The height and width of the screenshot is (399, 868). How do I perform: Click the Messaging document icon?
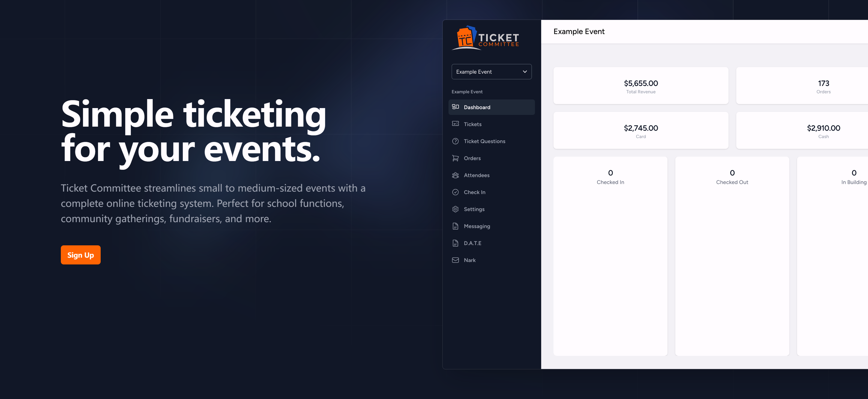click(455, 226)
